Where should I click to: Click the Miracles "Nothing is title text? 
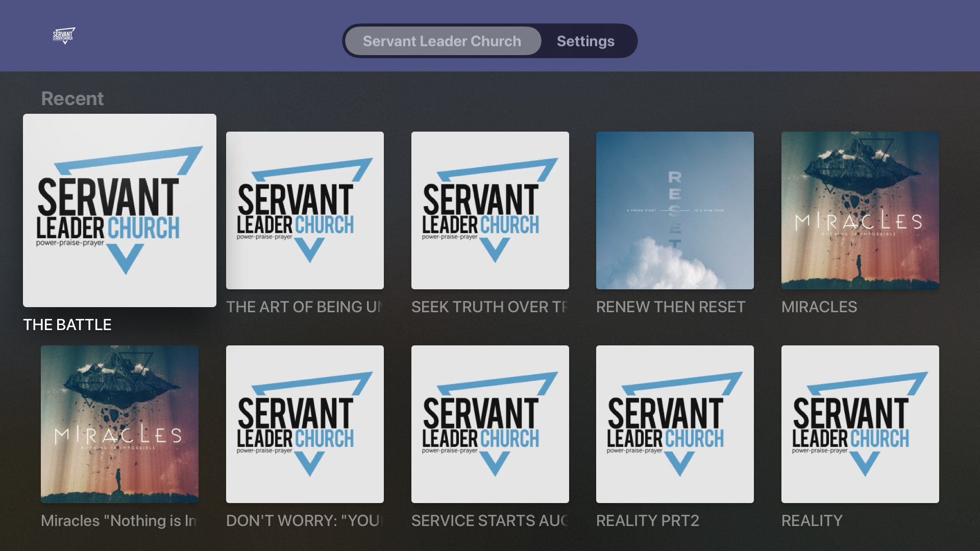(119, 520)
